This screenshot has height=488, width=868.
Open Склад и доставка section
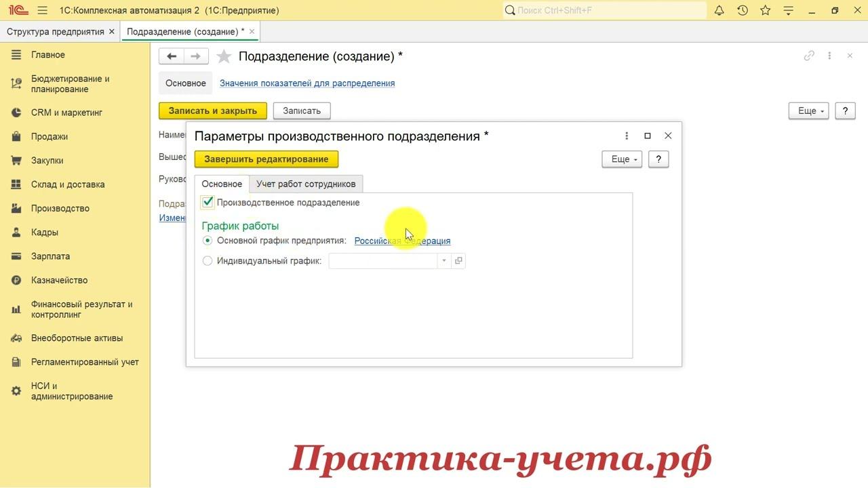68,184
